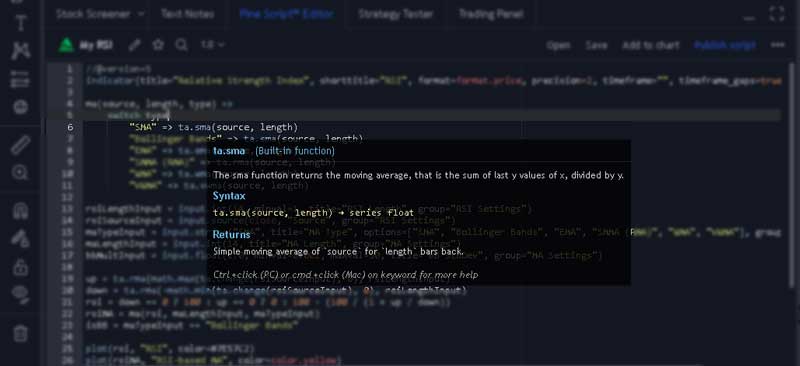This screenshot has height=366, width=800.
Task: Click the Returns heading in the tooltip
Action: (x=232, y=234)
